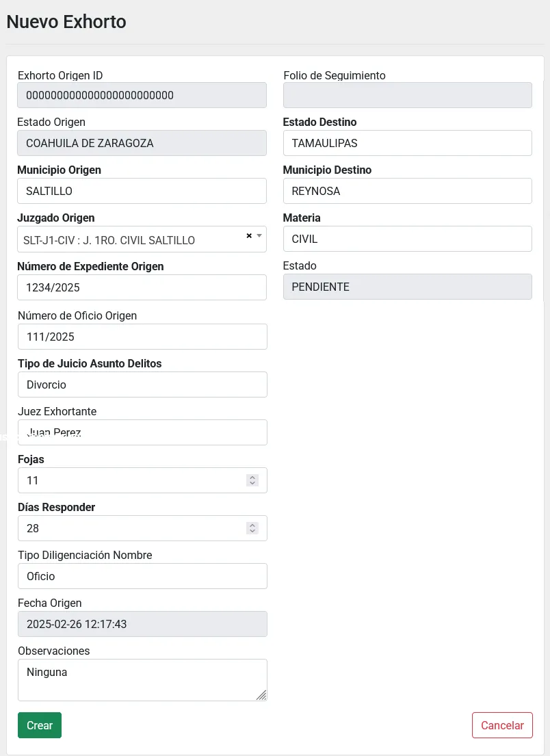Click the Cancelar button

point(502,725)
